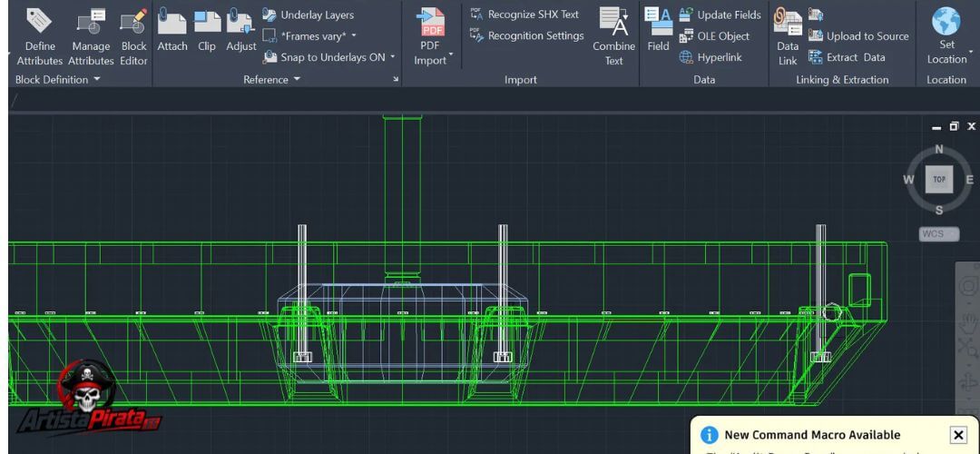The width and height of the screenshot is (980, 454).
Task: Expand the Reference panel title
Action: click(x=271, y=79)
